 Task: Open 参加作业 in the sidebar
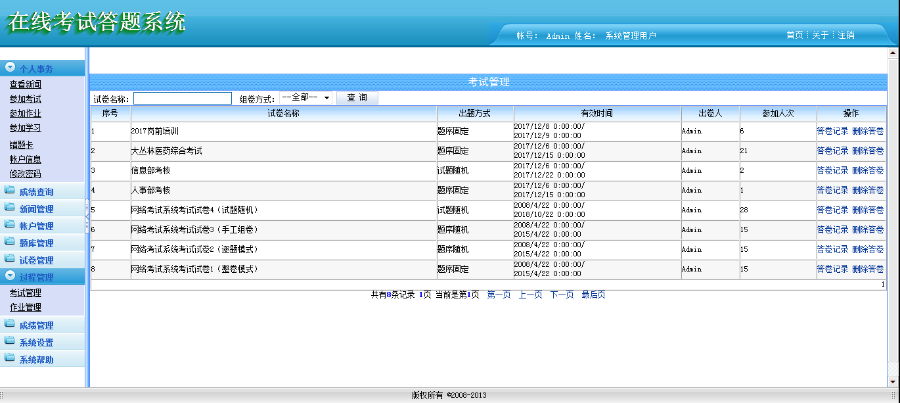(25, 113)
